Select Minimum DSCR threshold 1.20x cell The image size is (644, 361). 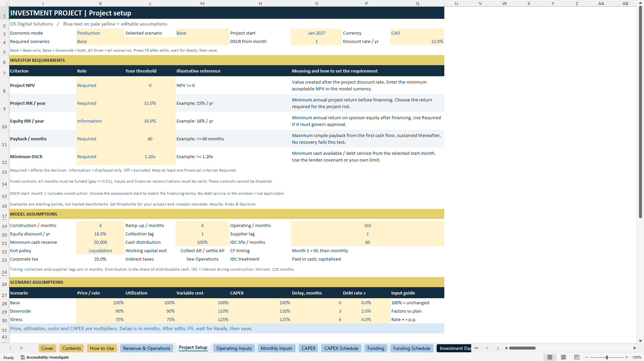(150, 156)
